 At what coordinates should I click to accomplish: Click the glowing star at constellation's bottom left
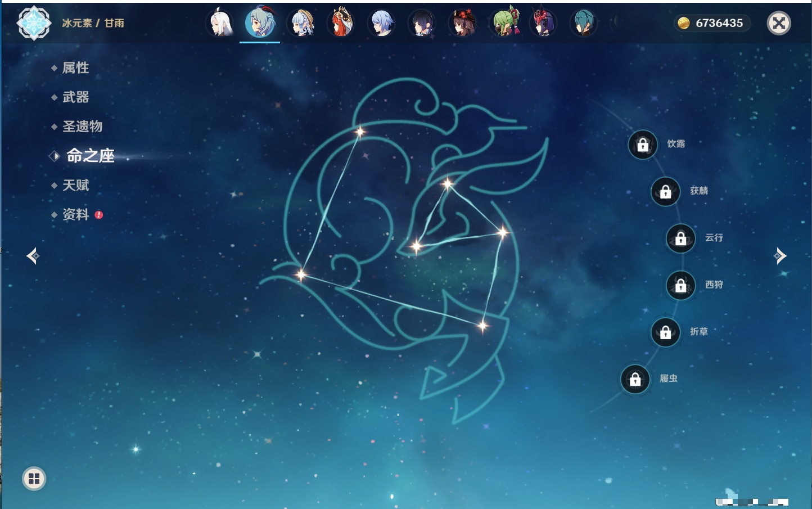(x=301, y=274)
